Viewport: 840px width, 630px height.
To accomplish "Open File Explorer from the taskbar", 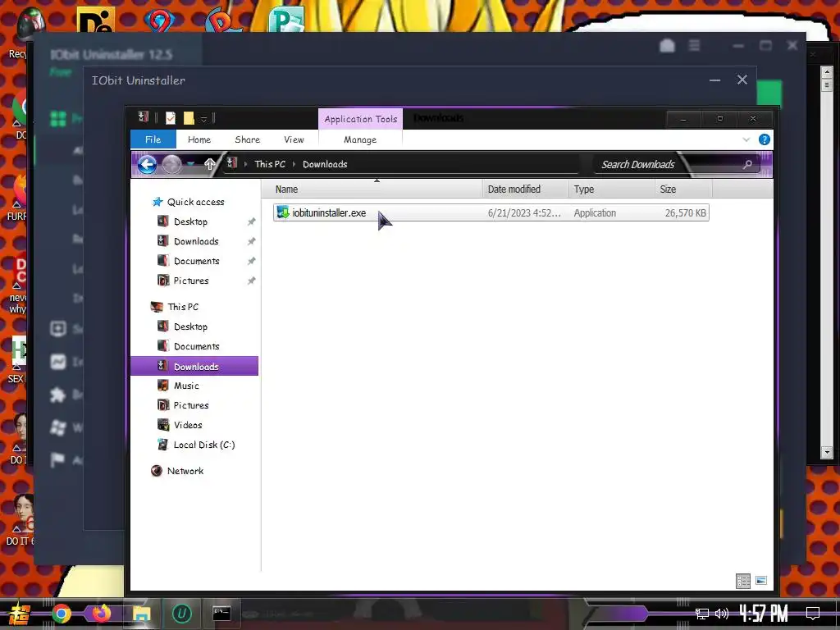I will coord(141,614).
